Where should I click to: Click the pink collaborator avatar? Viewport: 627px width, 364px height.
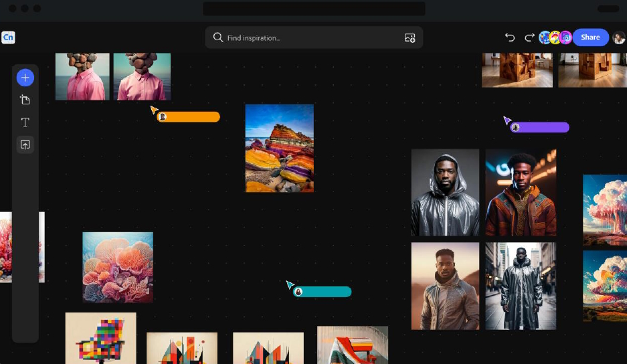point(565,37)
